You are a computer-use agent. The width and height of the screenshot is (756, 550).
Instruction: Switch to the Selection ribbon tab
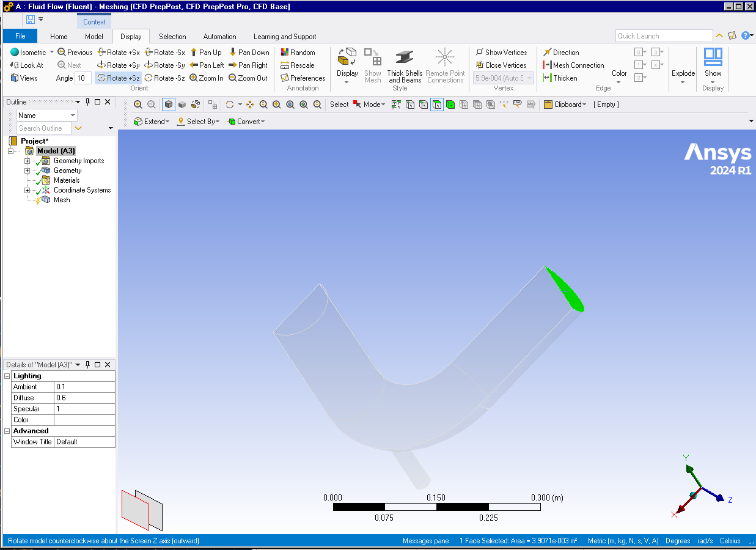click(172, 37)
